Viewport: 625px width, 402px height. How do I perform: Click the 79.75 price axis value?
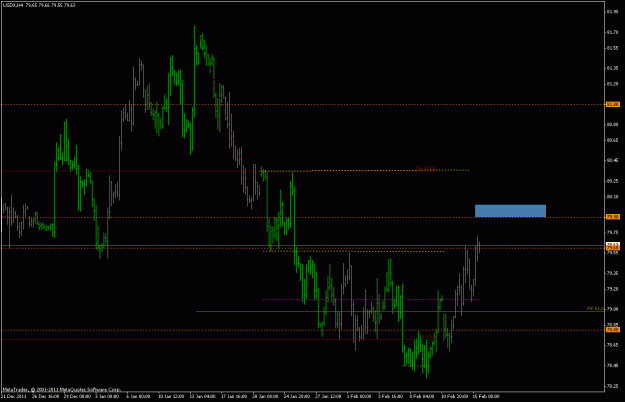[x=613, y=232]
